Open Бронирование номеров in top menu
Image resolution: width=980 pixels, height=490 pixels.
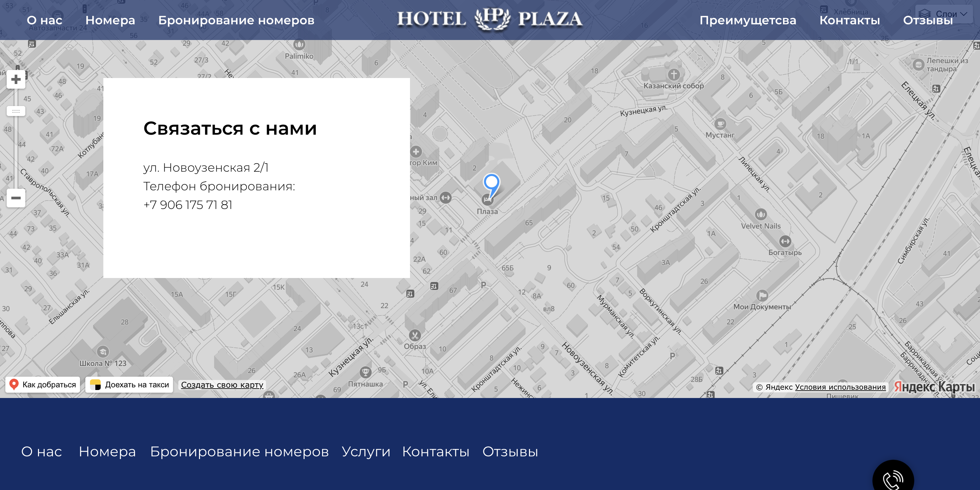point(236,20)
